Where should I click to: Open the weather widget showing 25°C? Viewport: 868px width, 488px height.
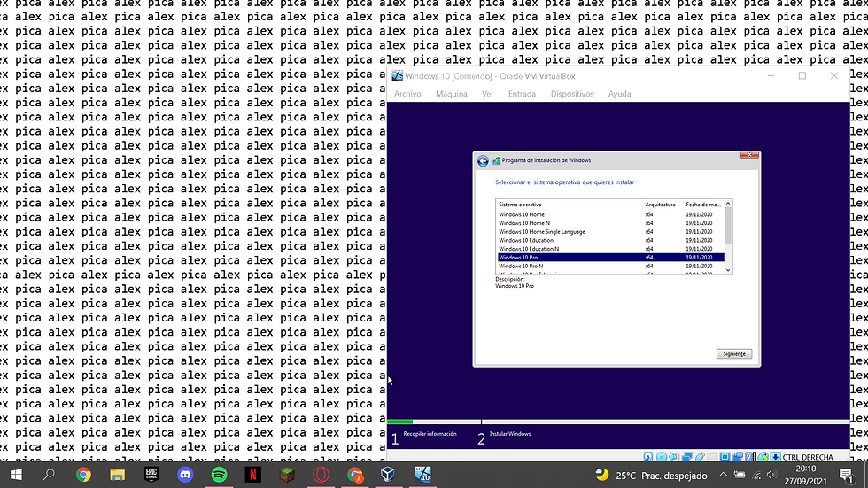[651, 476]
